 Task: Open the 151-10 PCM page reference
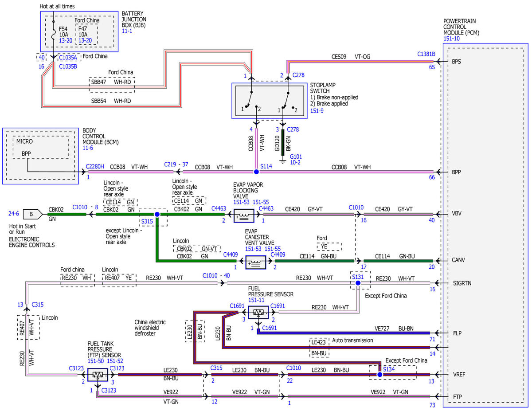(452, 39)
